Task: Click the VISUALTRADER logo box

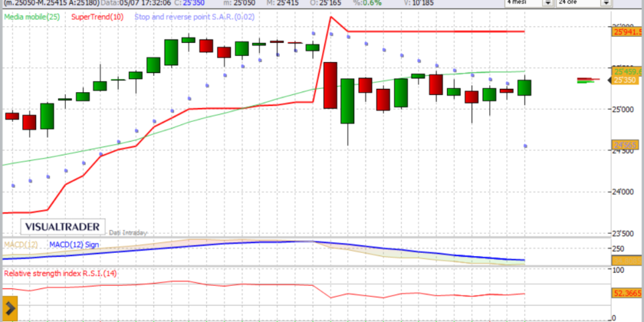Action: pos(63,227)
